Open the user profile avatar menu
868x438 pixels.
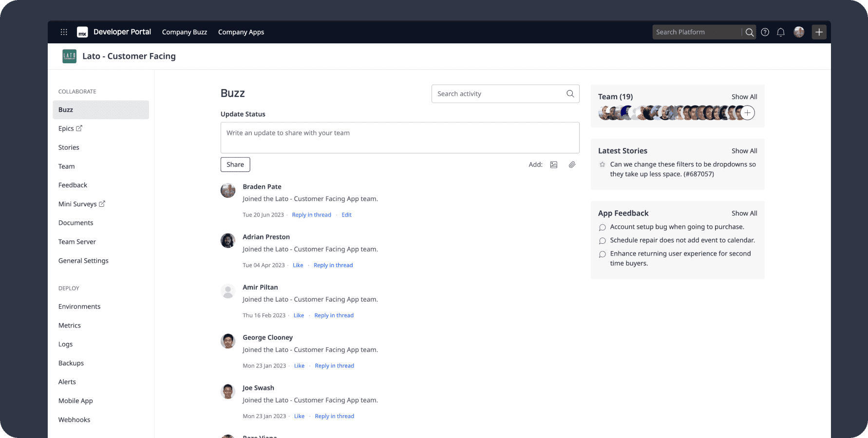tap(799, 32)
